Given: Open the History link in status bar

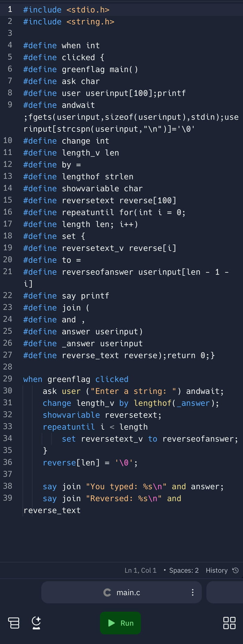Looking at the screenshot, I should click(217, 570).
